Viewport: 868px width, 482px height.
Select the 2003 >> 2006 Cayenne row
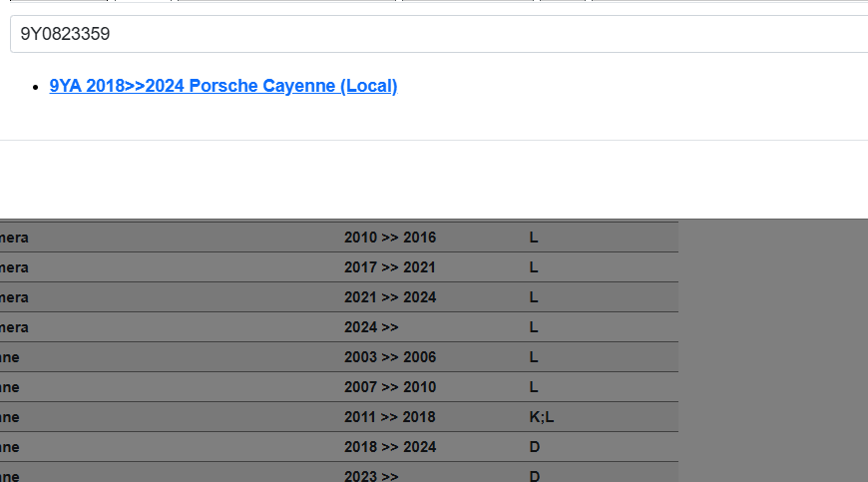point(389,357)
